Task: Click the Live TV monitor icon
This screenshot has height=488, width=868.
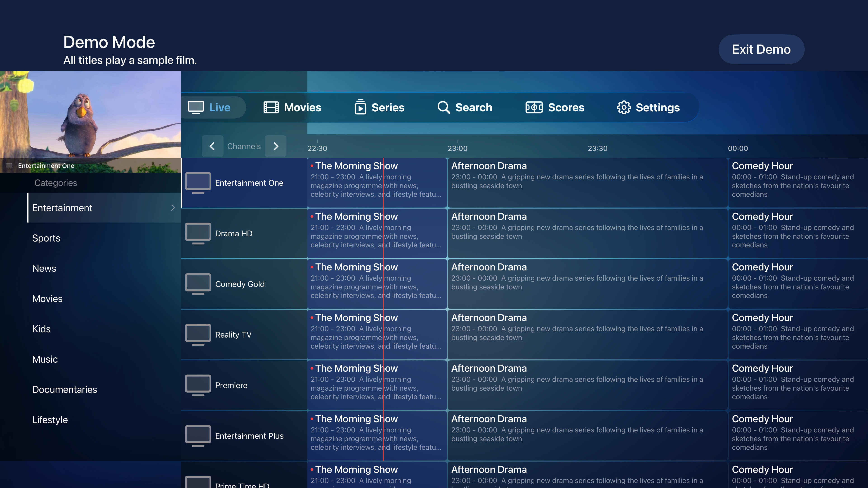Action: (196, 108)
